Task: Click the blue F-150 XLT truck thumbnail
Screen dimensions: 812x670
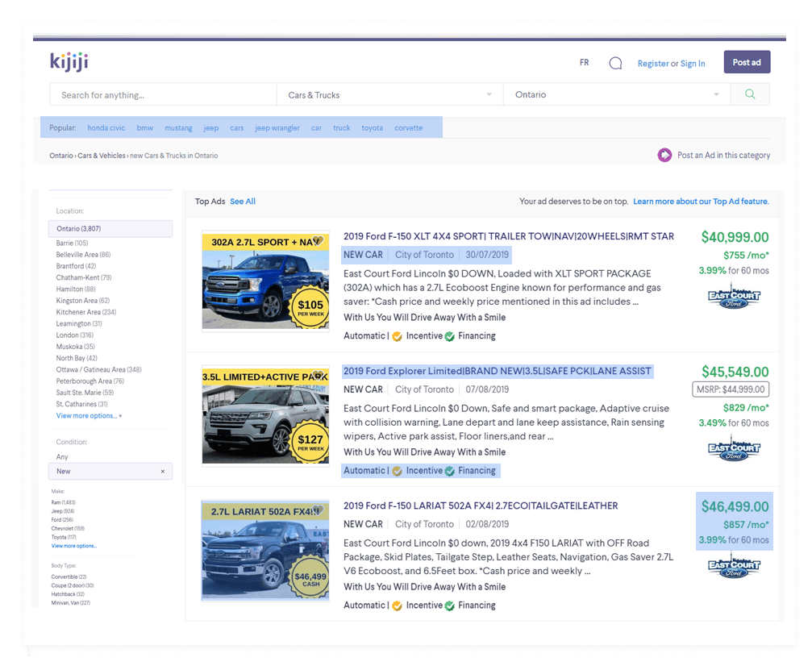Action: pyautogui.click(x=265, y=281)
